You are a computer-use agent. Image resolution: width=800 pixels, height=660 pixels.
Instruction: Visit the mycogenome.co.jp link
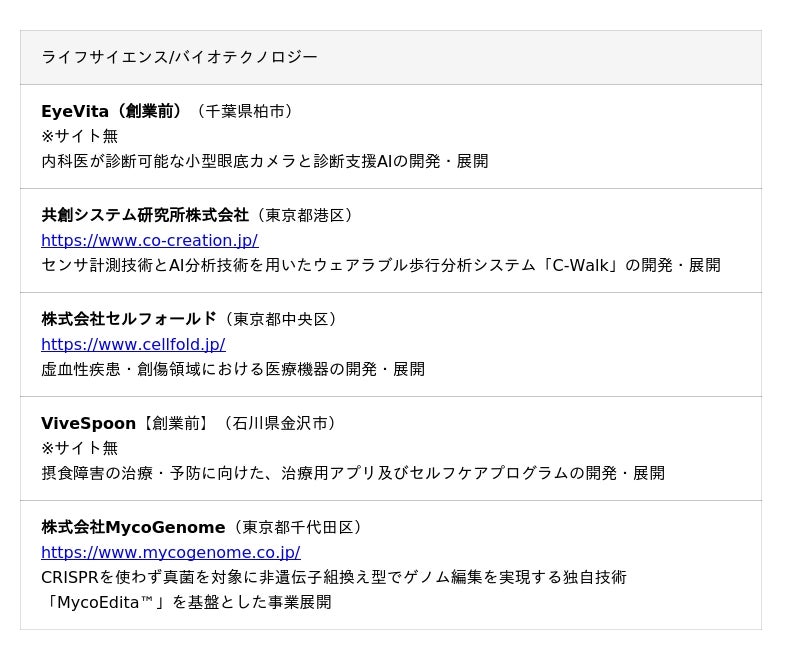(170, 552)
